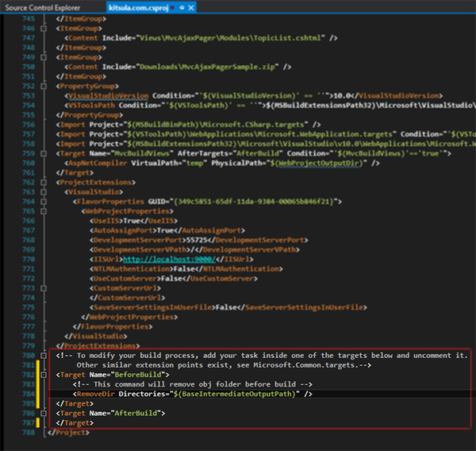Open the http://localhost:9000/ link
The image size is (476, 451).
click(170, 259)
